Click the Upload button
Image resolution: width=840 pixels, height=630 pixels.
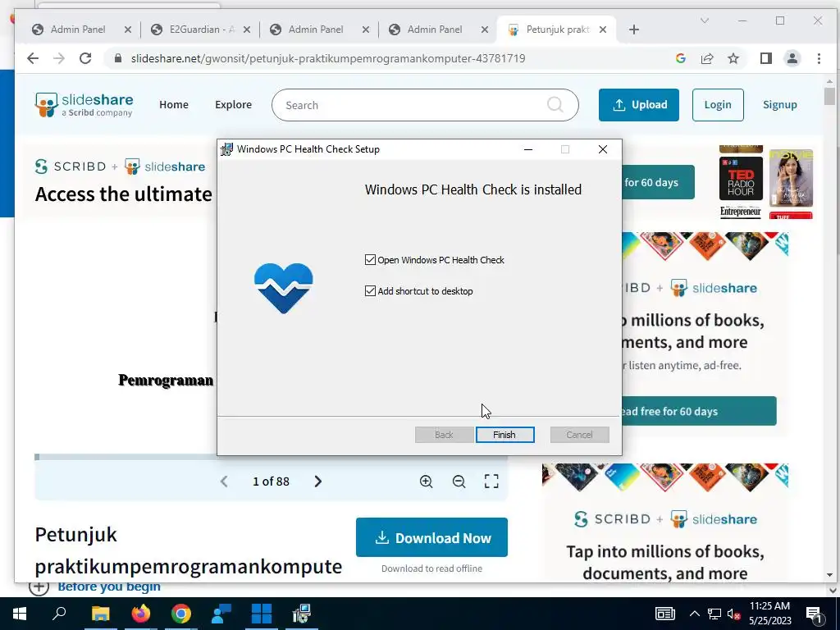638,104
